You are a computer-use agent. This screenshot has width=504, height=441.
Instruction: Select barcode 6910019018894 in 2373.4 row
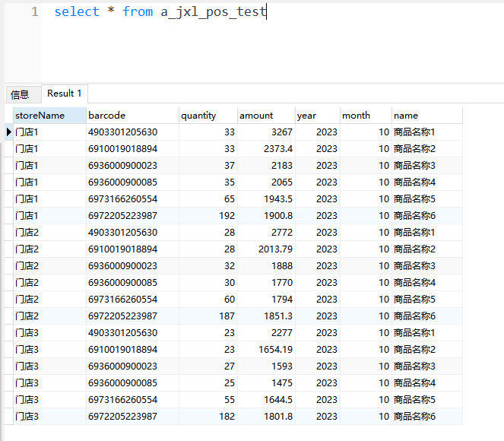(x=132, y=149)
